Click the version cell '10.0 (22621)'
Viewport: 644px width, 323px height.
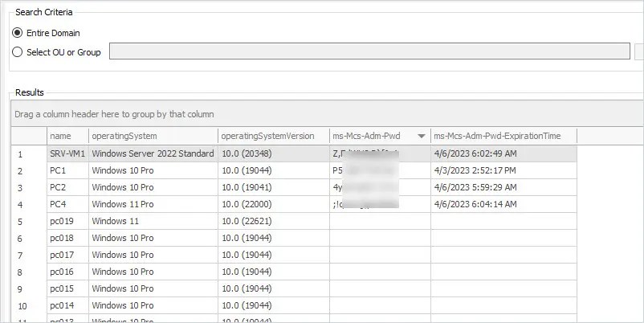point(274,221)
